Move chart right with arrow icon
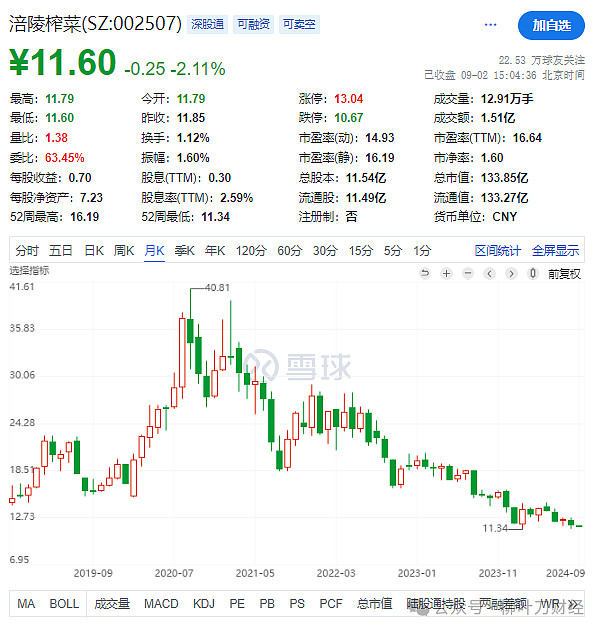Viewport: 603px width, 631px height. [511, 274]
